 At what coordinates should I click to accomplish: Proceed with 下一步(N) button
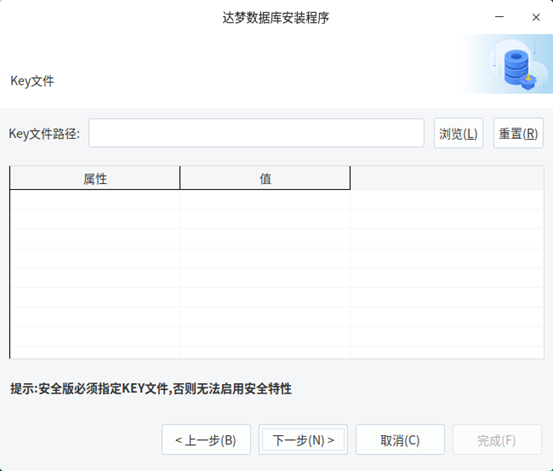point(303,440)
